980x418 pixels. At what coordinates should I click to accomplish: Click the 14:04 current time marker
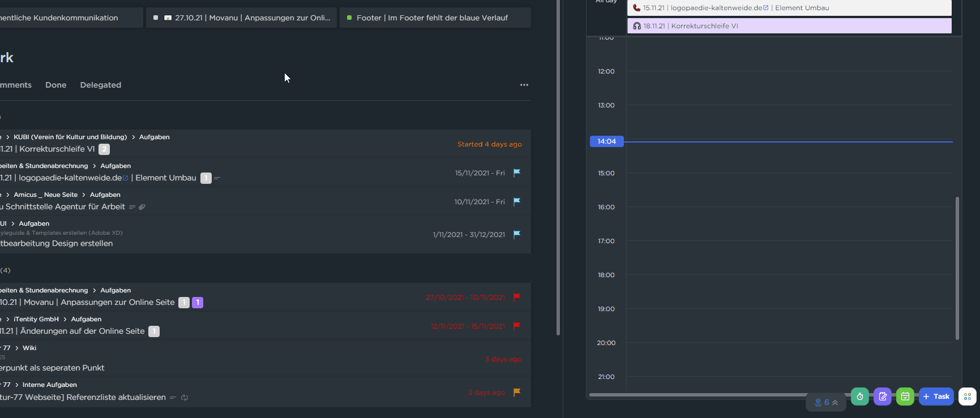tap(606, 141)
